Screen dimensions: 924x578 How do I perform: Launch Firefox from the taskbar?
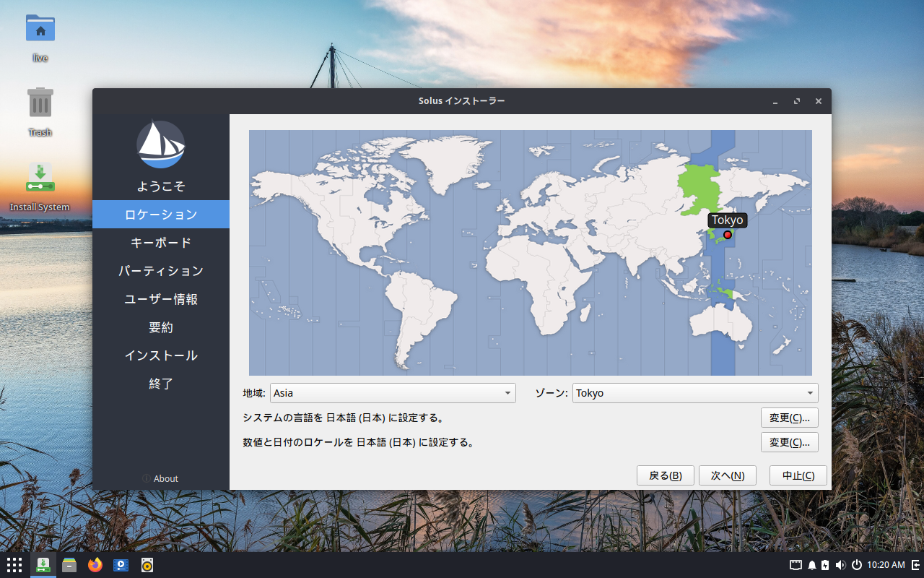(x=95, y=565)
